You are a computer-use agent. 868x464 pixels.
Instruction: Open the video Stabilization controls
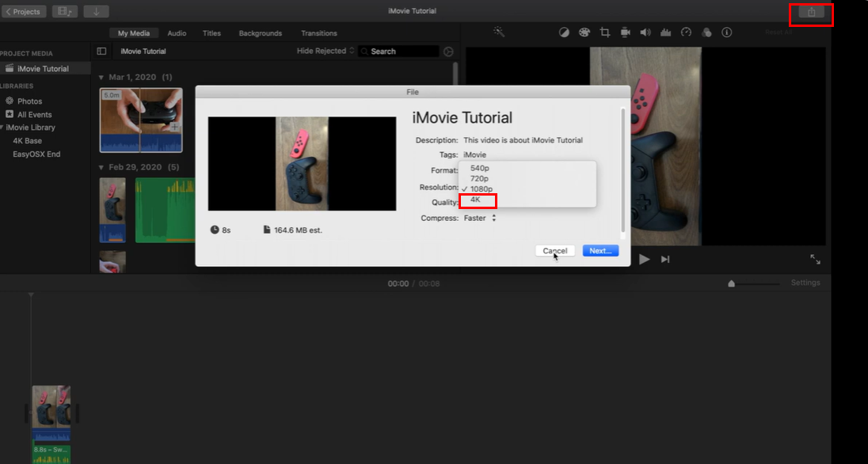click(625, 32)
